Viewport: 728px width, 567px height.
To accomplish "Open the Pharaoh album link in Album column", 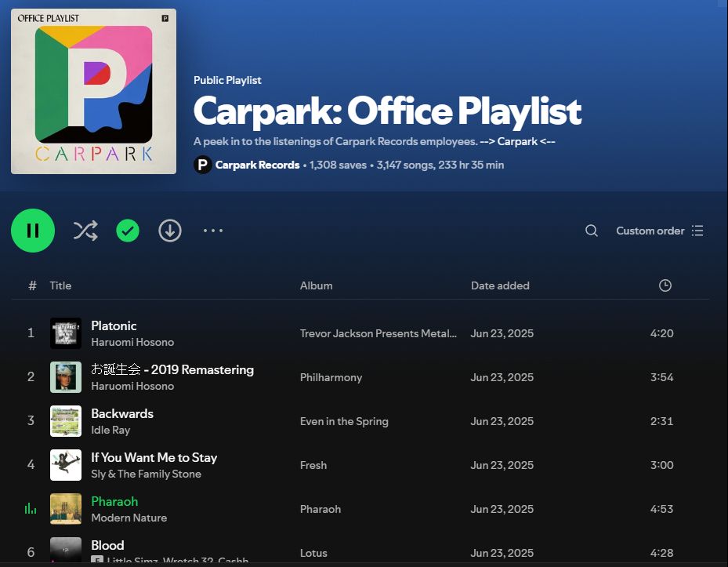I will pyautogui.click(x=321, y=509).
